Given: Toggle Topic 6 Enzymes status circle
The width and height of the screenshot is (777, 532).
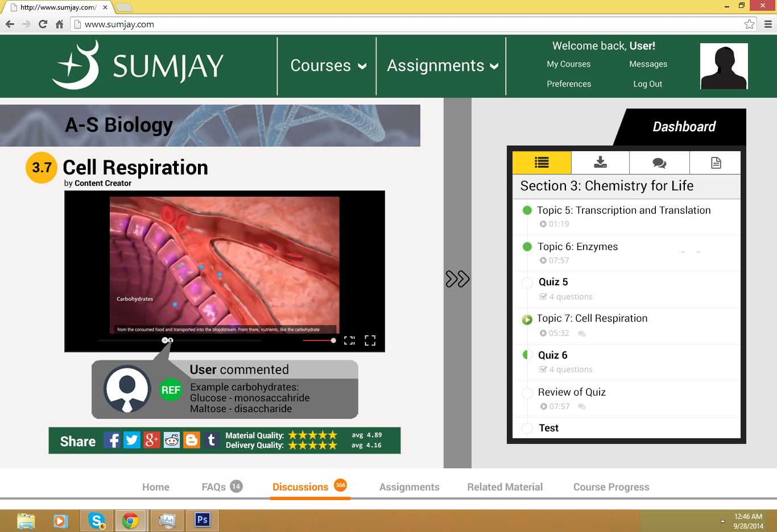Looking at the screenshot, I should [527, 247].
